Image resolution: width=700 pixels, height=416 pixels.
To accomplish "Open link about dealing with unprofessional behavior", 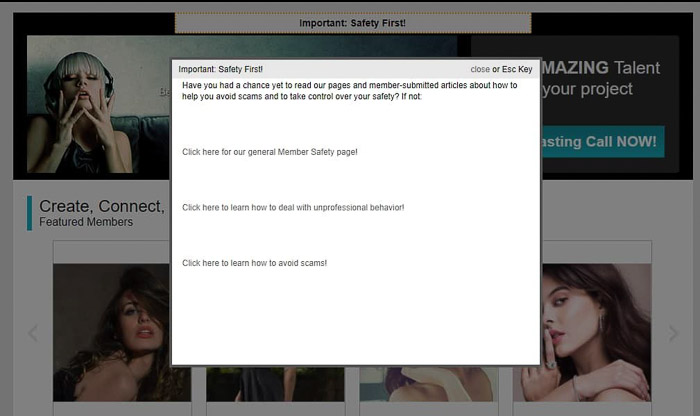I will click(x=293, y=207).
